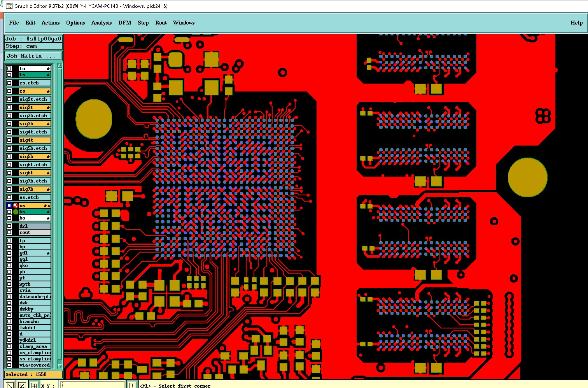This screenshot has width=588, height=388.
Task: Open the Job Matrix button
Action: click(33, 56)
